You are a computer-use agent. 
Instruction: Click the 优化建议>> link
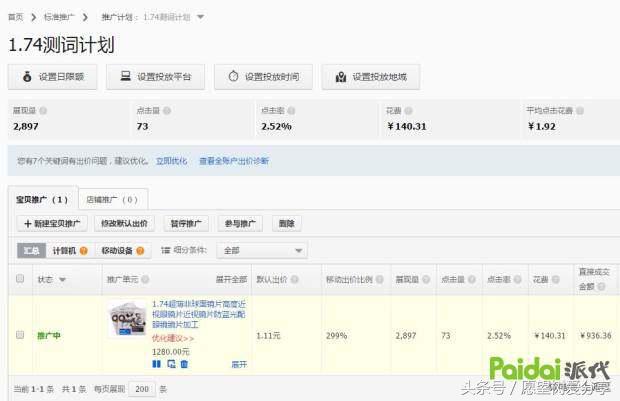[x=173, y=339]
